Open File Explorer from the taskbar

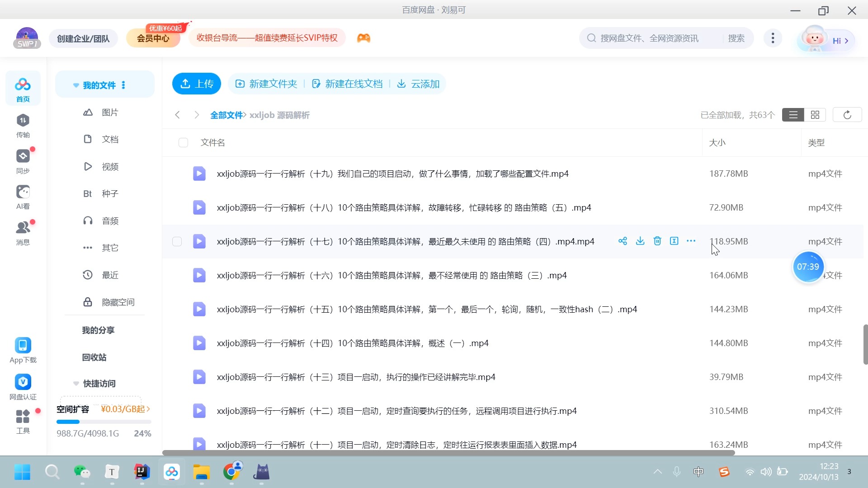[x=202, y=472]
